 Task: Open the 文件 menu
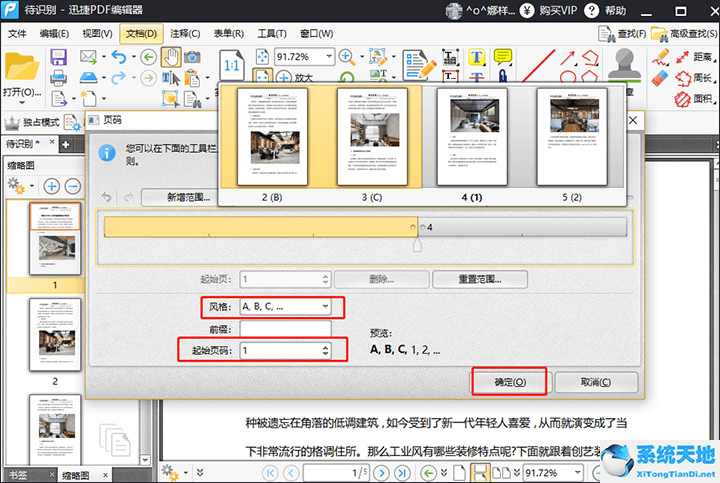(x=17, y=34)
